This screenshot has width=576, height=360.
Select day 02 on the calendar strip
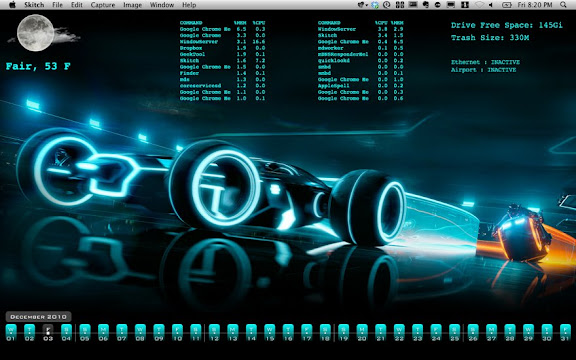click(29, 333)
